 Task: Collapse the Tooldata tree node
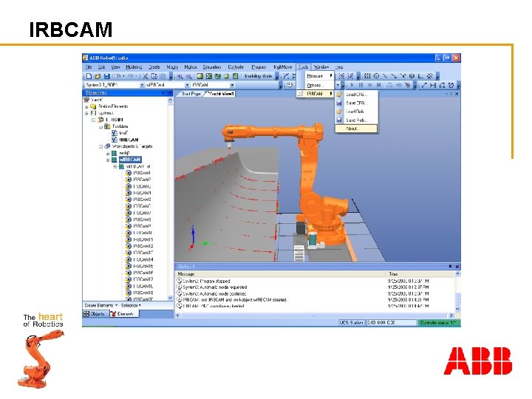[100, 126]
